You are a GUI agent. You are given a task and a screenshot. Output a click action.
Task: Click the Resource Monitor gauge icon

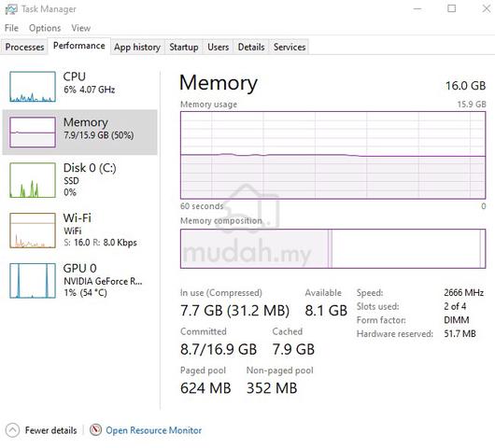tap(95, 429)
